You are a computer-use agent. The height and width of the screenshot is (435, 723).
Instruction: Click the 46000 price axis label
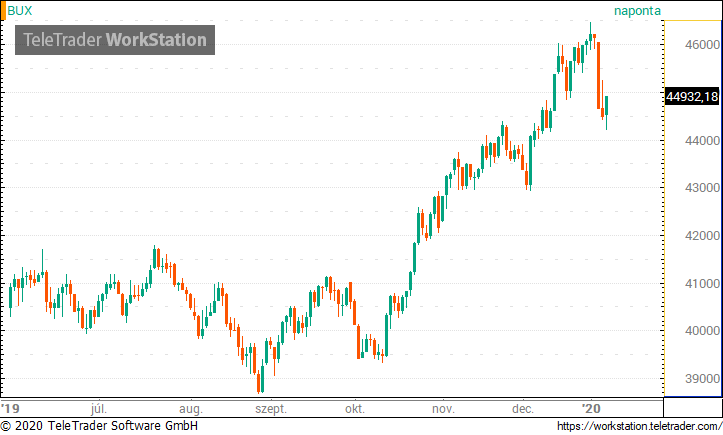coord(702,45)
